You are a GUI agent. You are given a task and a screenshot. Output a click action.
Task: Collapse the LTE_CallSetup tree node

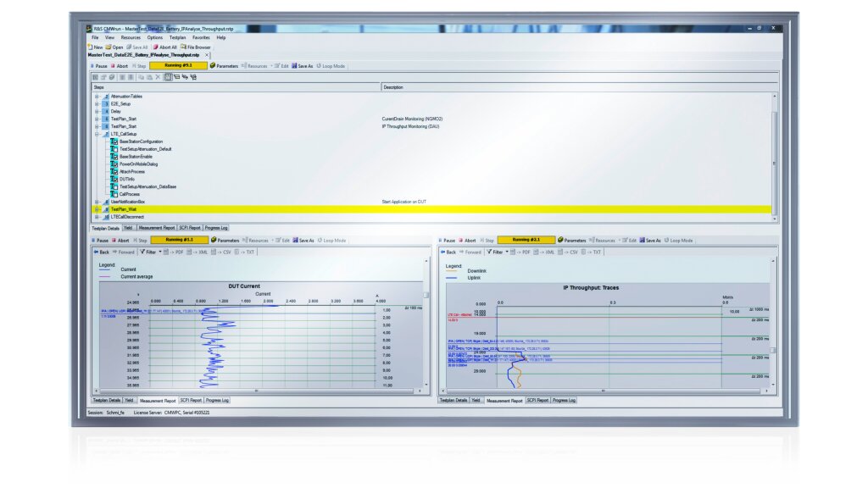coord(97,134)
